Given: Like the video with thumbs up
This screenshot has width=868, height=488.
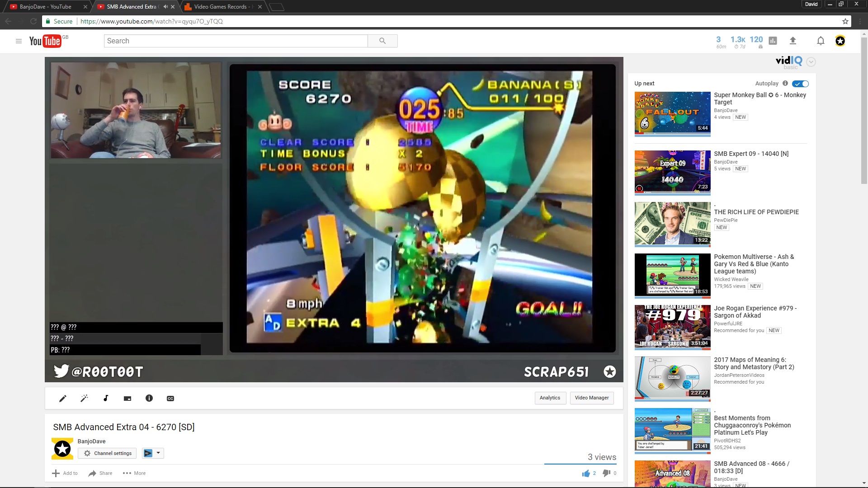Looking at the screenshot, I should point(586,473).
